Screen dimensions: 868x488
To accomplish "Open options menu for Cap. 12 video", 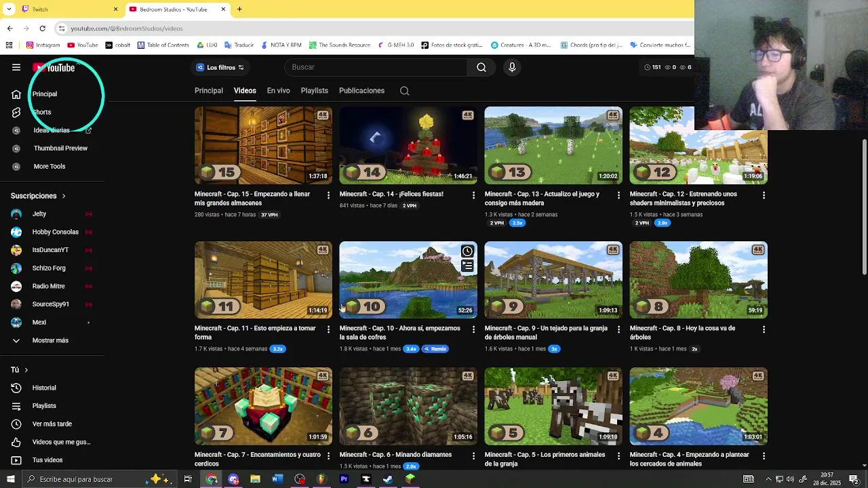I will (764, 195).
